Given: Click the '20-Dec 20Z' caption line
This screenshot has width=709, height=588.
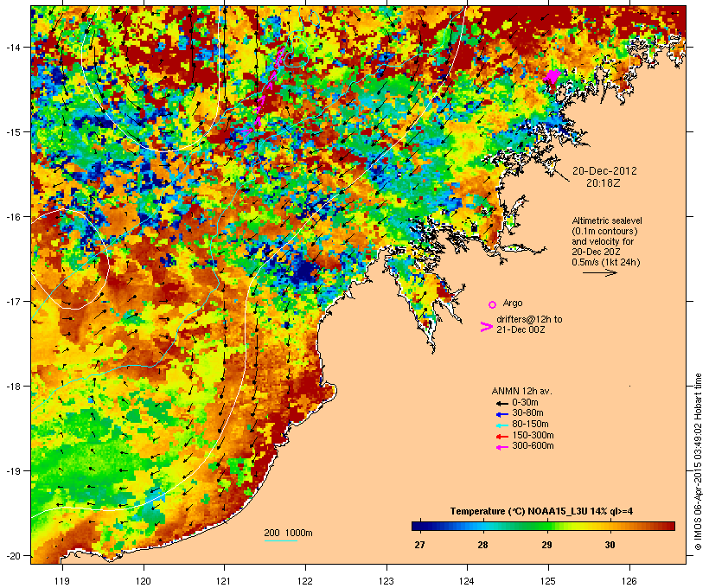Looking at the screenshot, I should tap(596, 252).
